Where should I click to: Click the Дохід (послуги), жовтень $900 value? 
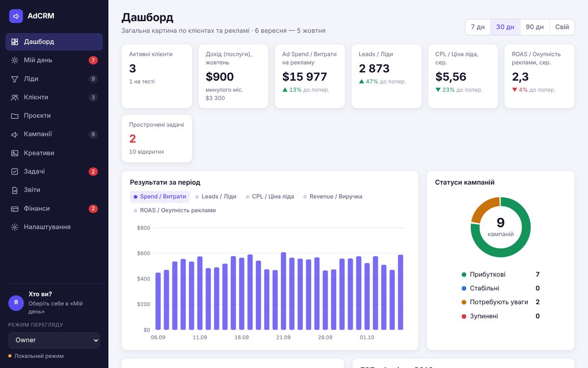click(220, 77)
